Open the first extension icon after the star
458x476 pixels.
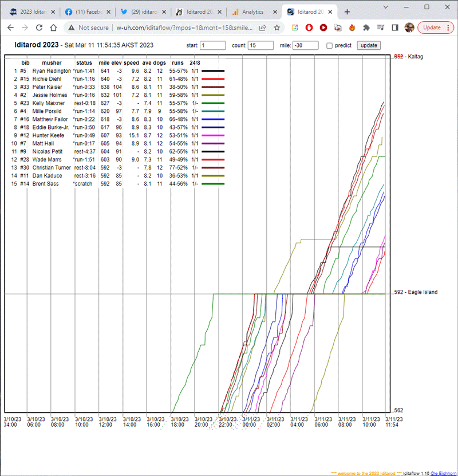tap(294, 27)
